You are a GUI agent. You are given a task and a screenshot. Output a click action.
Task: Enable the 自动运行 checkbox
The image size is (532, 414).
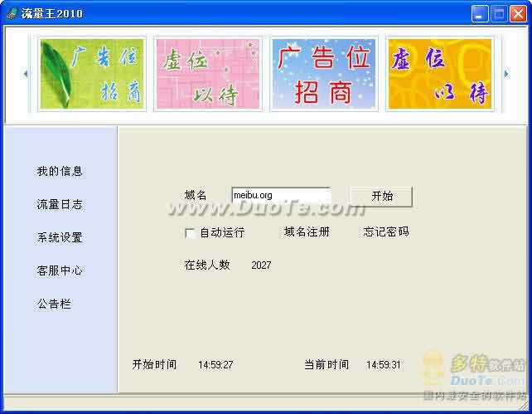190,233
